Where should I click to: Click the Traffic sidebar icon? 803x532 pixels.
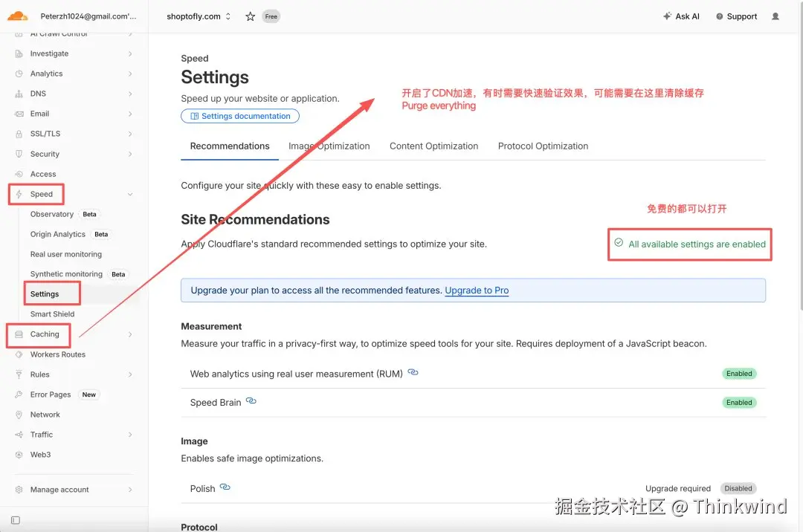pyautogui.click(x=19, y=435)
